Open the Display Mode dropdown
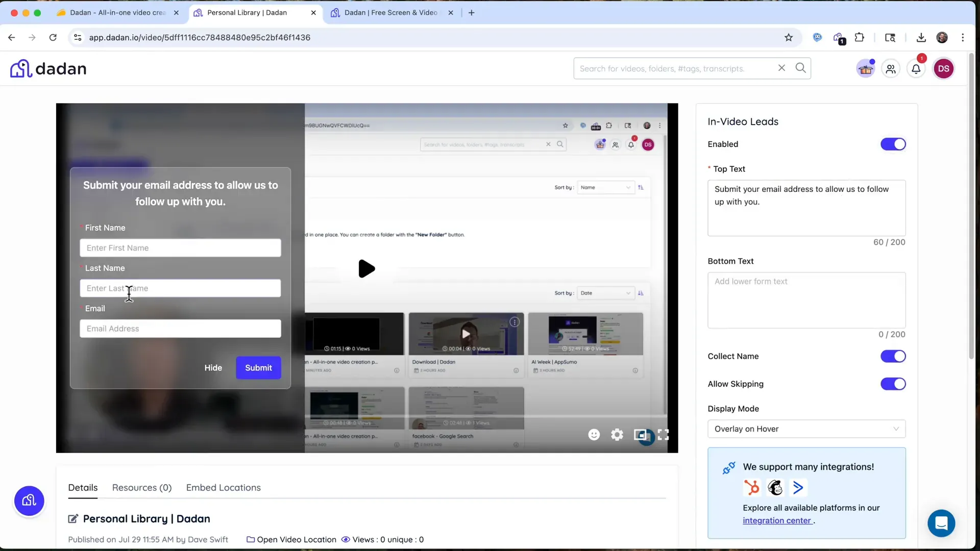Screen dimensions: 980x551 pos(806,429)
